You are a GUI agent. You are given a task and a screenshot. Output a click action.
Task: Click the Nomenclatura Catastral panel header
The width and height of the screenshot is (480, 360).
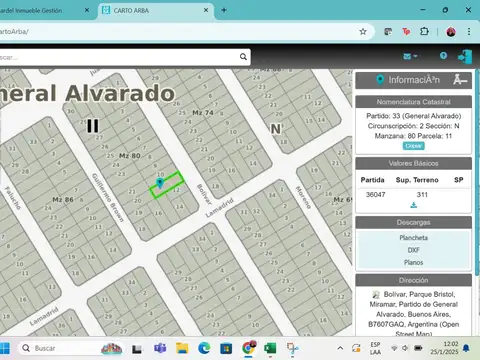tap(413, 102)
